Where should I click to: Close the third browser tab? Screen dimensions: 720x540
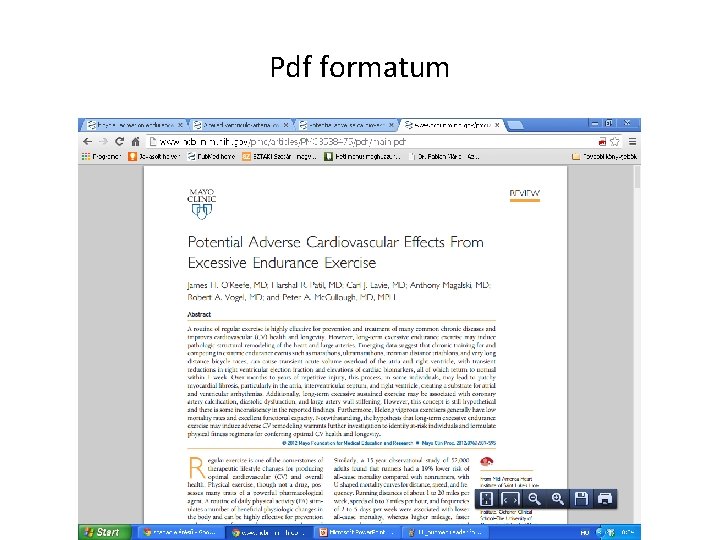pyautogui.click(x=392, y=125)
